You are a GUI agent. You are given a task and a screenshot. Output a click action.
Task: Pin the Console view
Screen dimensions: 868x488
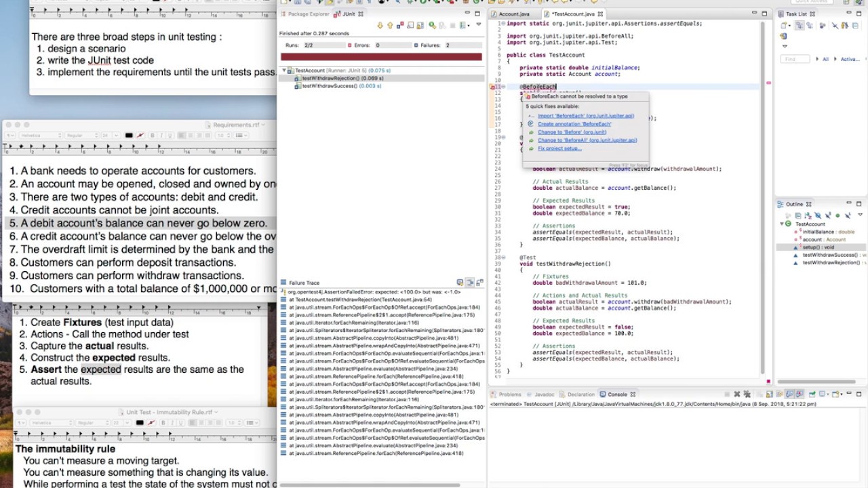click(812, 394)
